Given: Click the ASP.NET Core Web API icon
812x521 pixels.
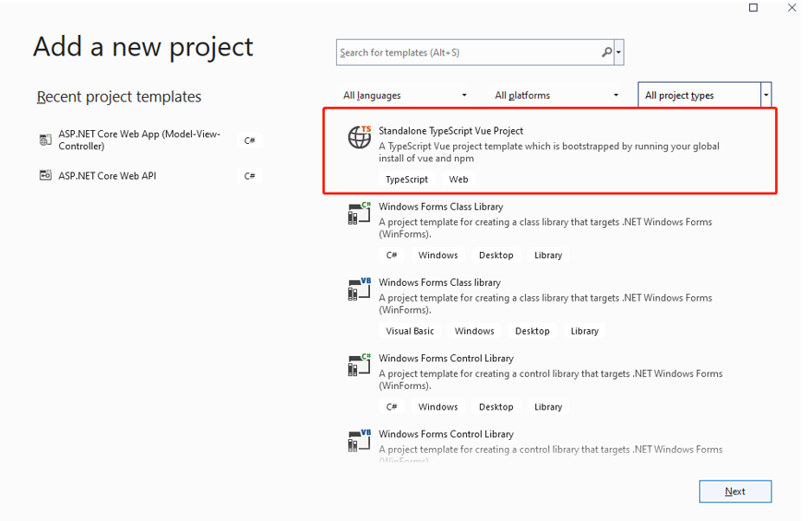Looking at the screenshot, I should pyautogui.click(x=45, y=175).
